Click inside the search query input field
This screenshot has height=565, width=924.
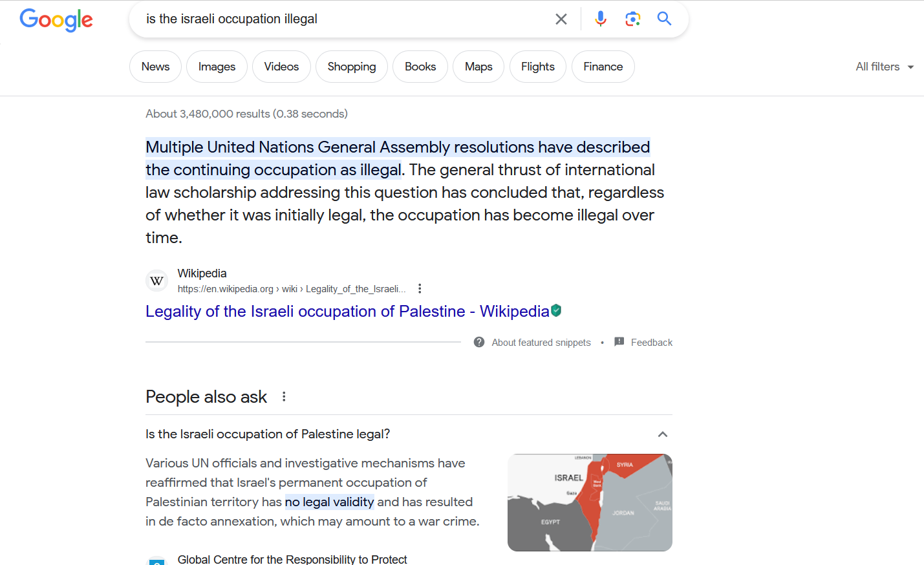[343, 19]
